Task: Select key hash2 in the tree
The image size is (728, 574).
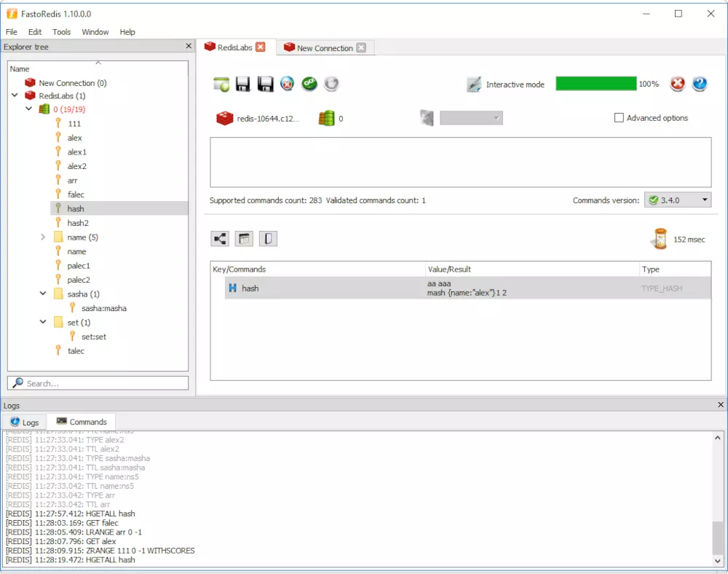Action: (78, 223)
